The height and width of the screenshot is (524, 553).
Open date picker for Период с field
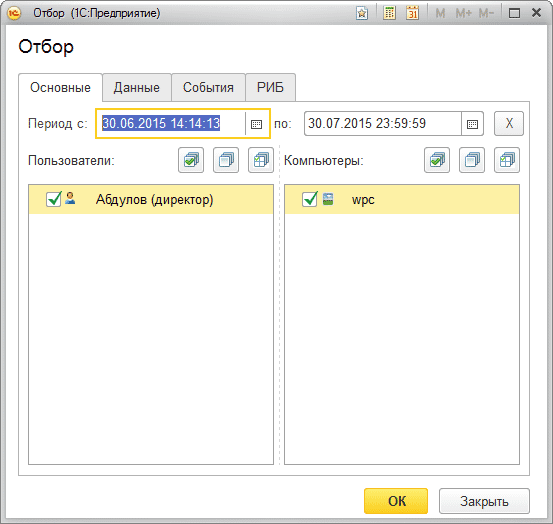click(256, 124)
